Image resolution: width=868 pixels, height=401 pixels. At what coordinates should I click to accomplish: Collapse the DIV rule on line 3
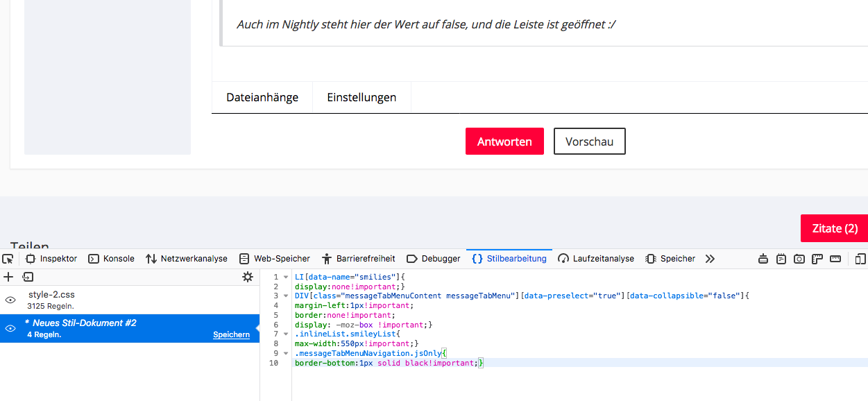click(285, 296)
